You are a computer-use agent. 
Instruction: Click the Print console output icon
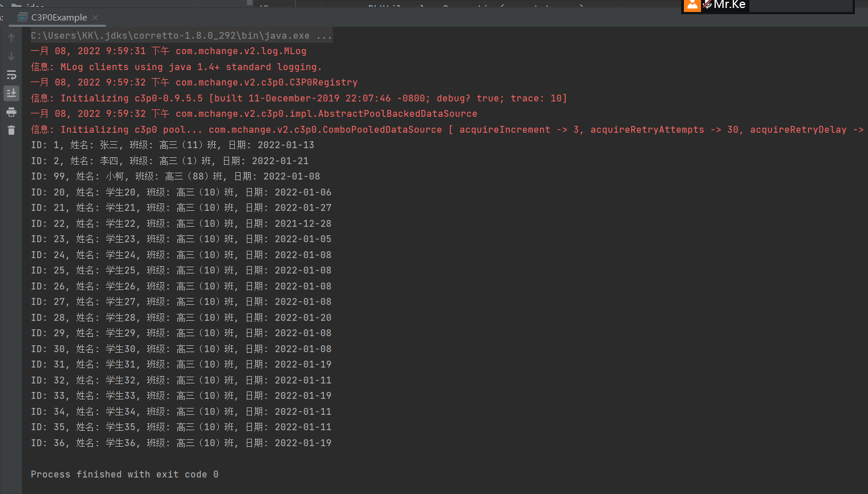[11, 112]
